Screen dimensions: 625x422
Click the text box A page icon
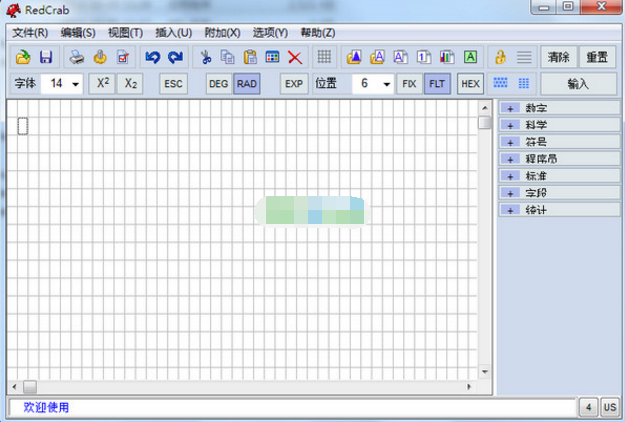[400, 57]
